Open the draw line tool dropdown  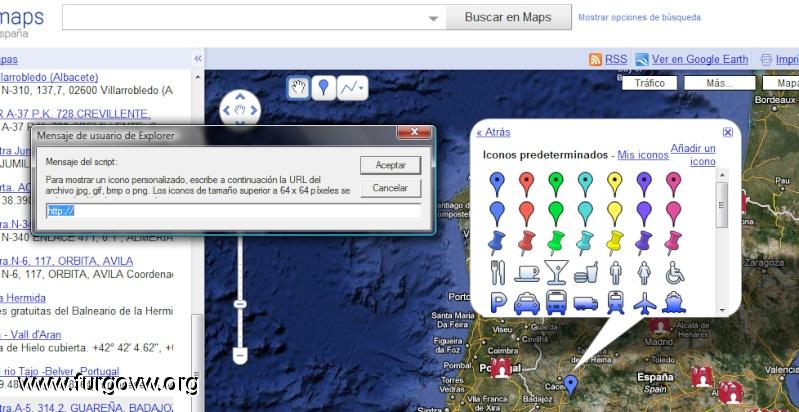pos(352,88)
